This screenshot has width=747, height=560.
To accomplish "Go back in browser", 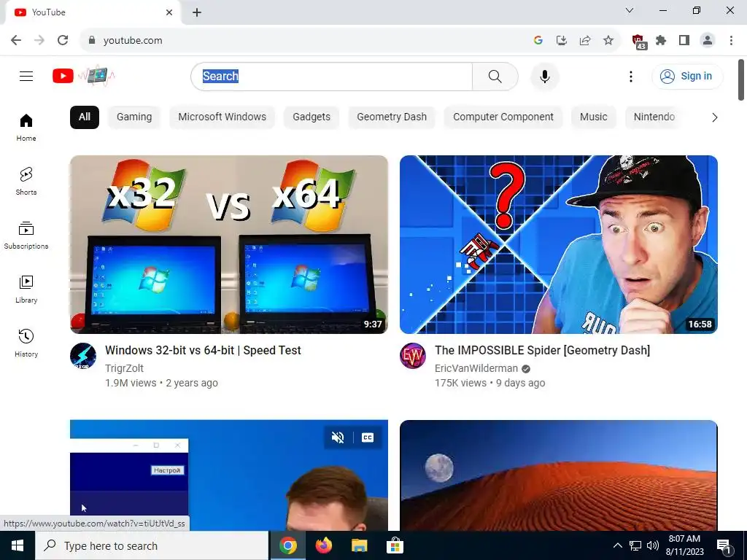I will (16, 41).
